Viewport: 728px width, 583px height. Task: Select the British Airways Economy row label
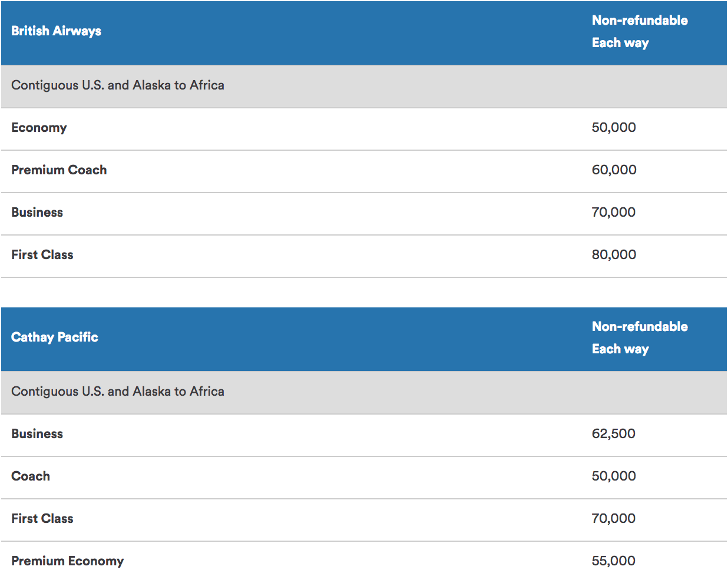39,128
